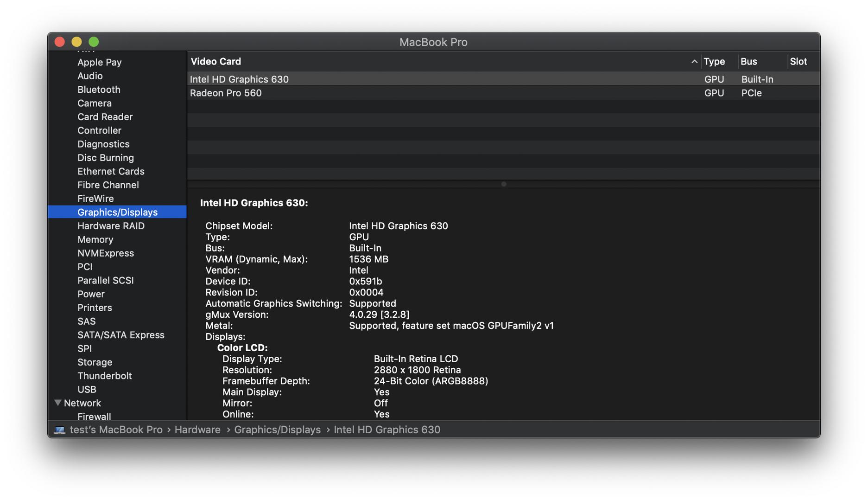Viewport: 868px width, 501px height.
Task: Select FireWire in the sidebar
Action: tap(95, 199)
